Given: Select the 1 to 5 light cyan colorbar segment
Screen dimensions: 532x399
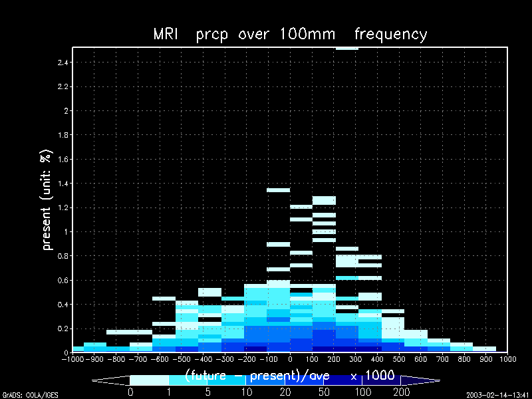Looking at the screenshot, I should (188, 380).
